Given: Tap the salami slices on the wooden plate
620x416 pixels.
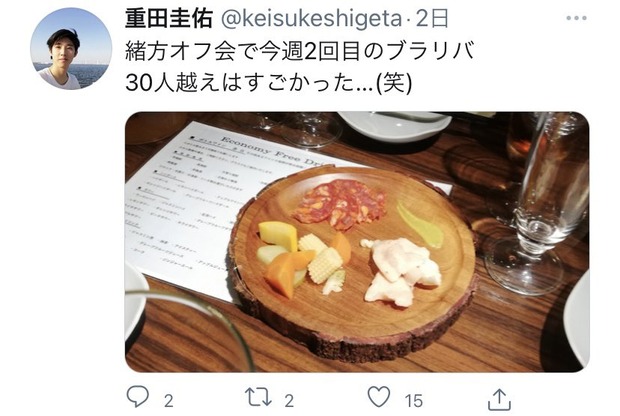Looking at the screenshot, I should (340, 204).
